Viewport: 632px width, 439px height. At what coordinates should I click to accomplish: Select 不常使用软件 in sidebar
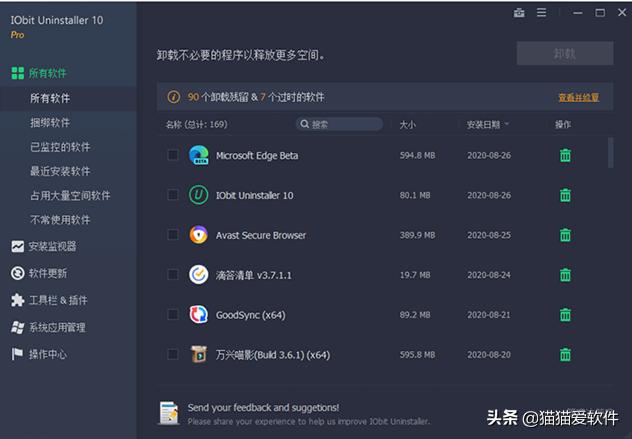coord(60,220)
